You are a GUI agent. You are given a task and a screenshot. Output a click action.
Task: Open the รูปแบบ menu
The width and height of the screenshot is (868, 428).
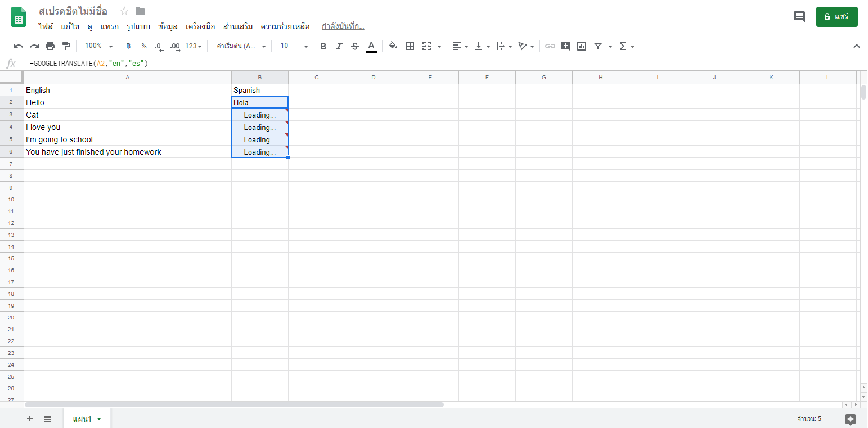tap(138, 26)
